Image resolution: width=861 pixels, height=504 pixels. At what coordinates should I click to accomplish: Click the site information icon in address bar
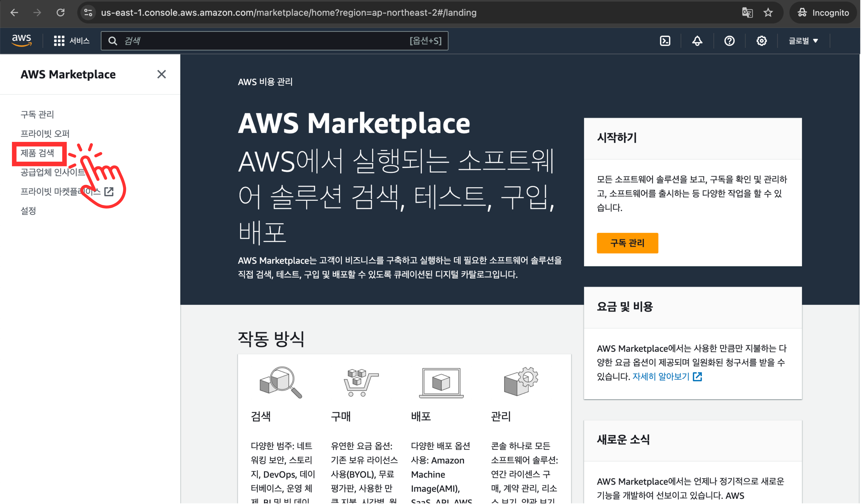pyautogui.click(x=88, y=13)
